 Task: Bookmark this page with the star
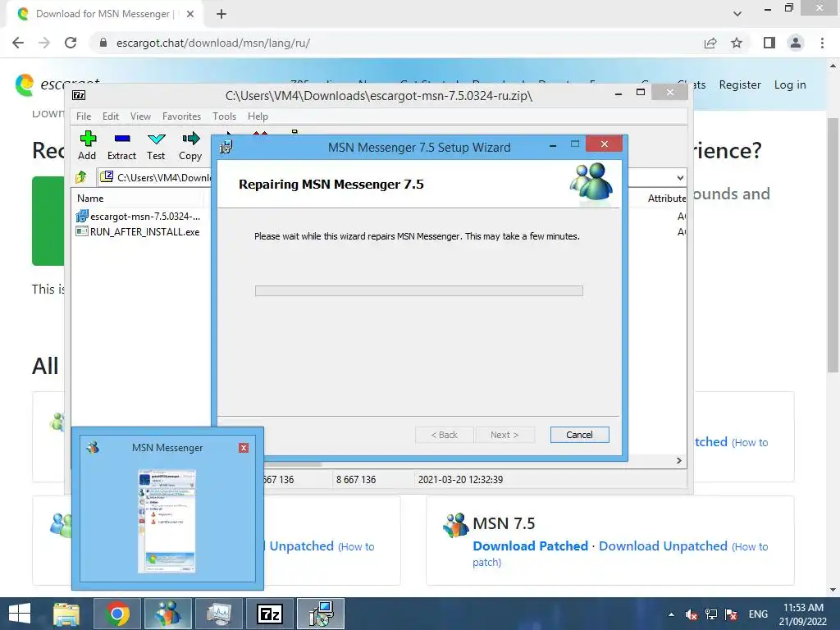pos(737,43)
